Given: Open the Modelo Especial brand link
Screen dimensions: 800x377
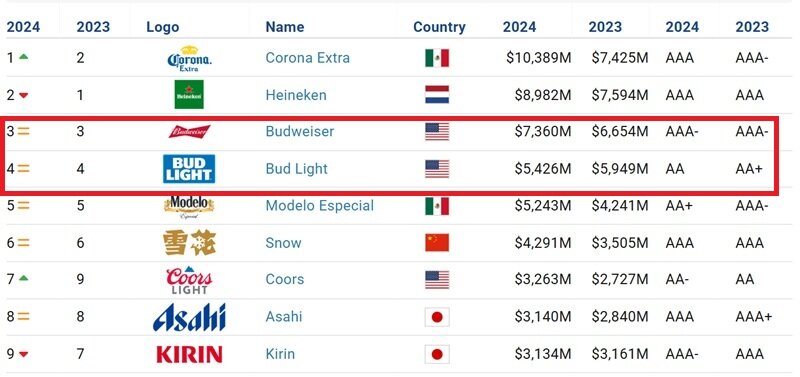Looking at the screenshot, I should click(320, 206).
